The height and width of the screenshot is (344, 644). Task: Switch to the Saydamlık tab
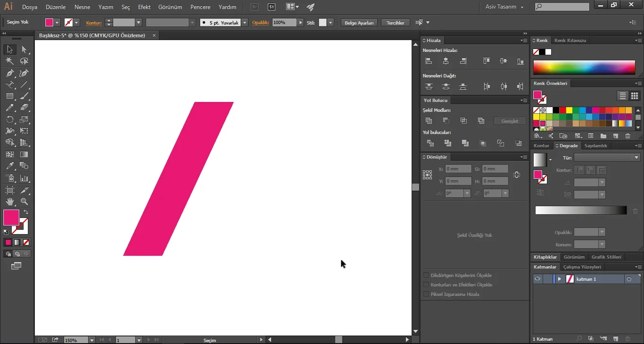(x=596, y=146)
